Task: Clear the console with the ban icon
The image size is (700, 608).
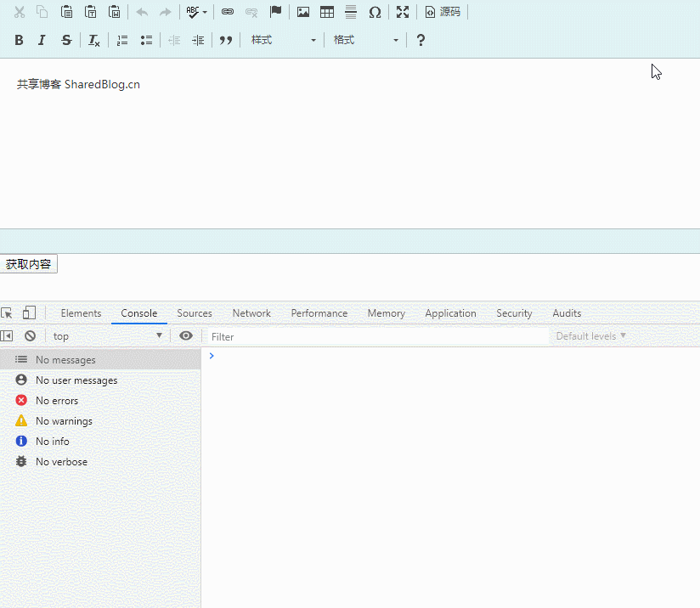Action: click(x=30, y=335)
